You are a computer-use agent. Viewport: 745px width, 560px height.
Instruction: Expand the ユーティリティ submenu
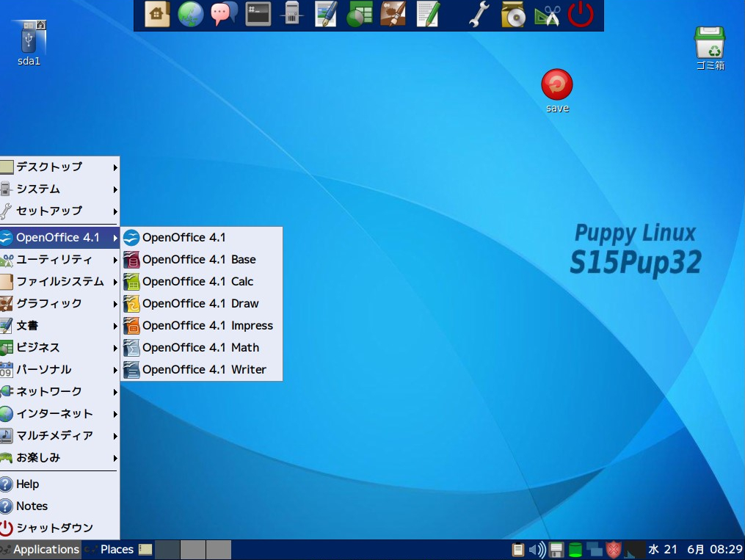[x=59, y=259]
